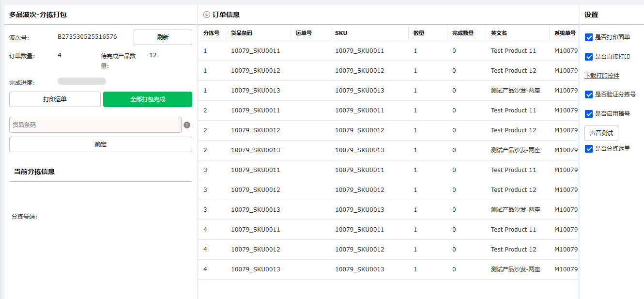Confirm with the 确定 button

pos(101,144)
